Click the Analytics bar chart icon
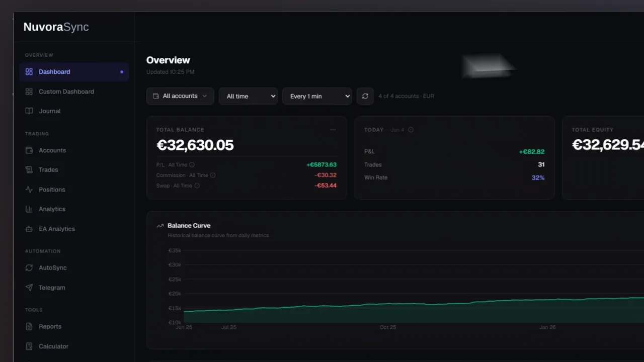The height and width of the screenshot is (362, 644). pyautogui.click(x=29, y=209)
